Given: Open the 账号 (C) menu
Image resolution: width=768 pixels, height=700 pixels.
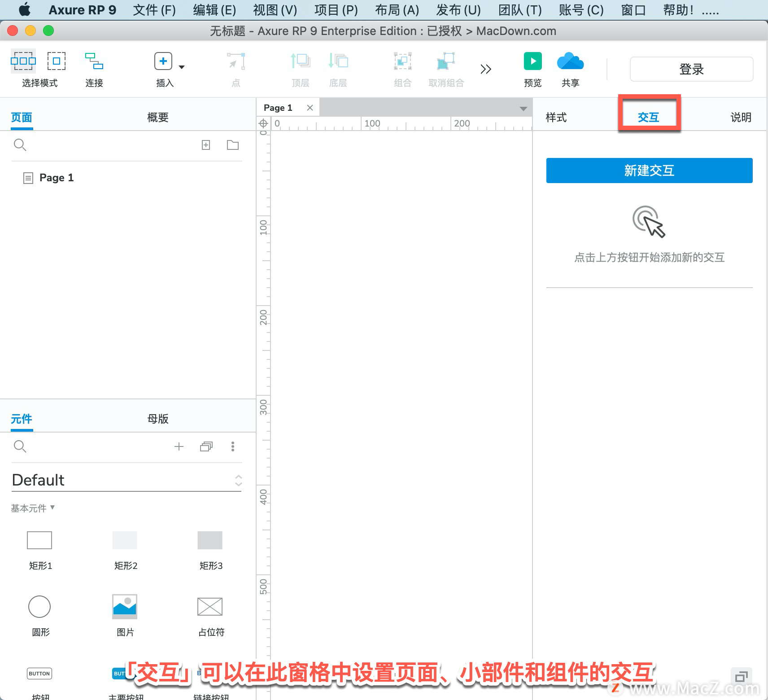Looking at the screenshot, I should pos(581,10).
